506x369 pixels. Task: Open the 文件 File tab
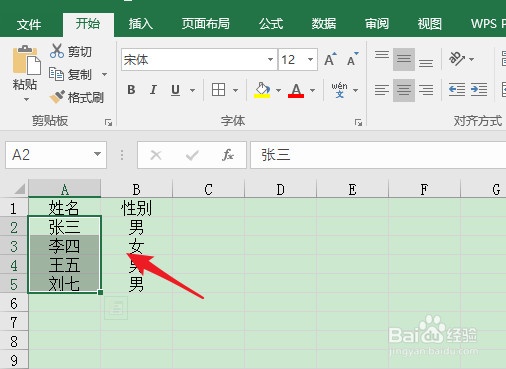pyautogui.click(x=29, y=24)
